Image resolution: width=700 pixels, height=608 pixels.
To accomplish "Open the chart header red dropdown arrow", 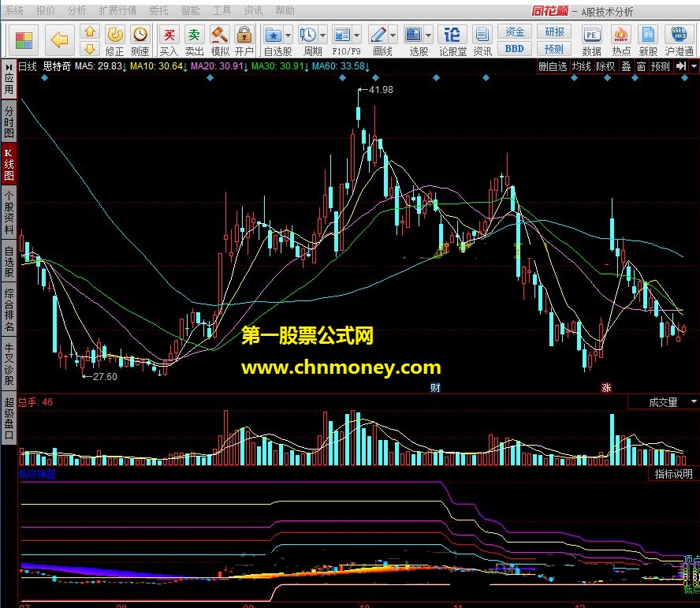I will (694, 66).
